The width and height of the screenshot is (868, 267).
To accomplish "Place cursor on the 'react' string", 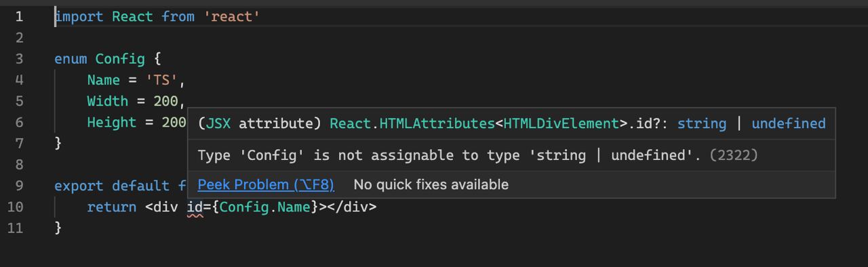I will pos(233,16).
